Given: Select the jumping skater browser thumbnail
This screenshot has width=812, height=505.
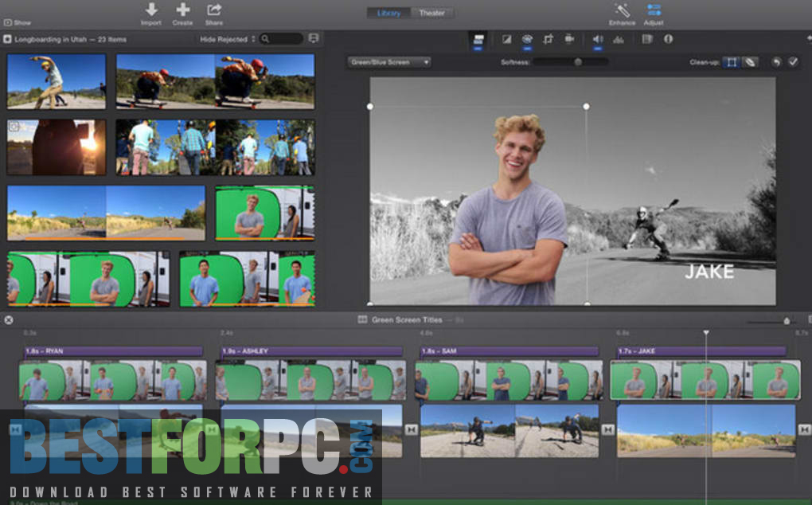Looking at the screenshot, I should pos(57,81).
